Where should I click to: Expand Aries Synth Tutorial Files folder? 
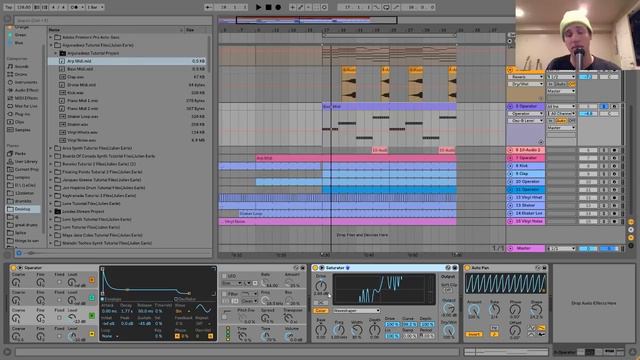51,148
